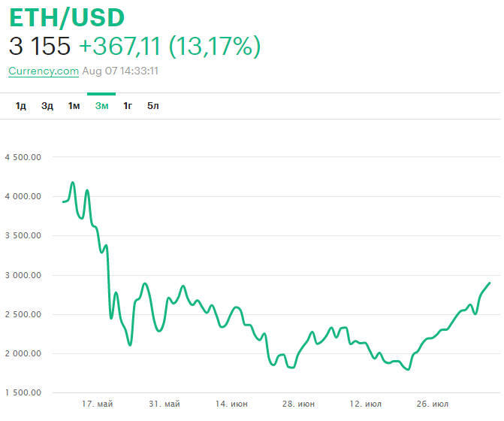This screenshot has height=421, width=504.
Task: Click the 31. май date marker
Action: (164, 404)
